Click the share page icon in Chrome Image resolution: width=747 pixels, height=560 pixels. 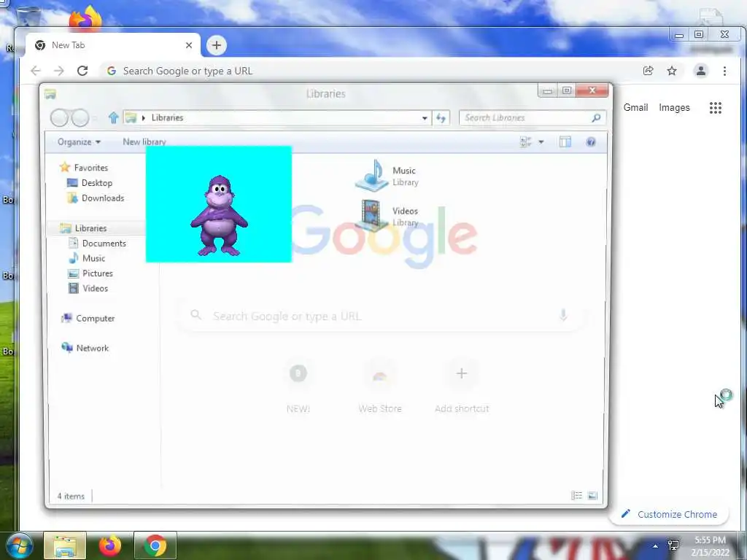[648, 71]
